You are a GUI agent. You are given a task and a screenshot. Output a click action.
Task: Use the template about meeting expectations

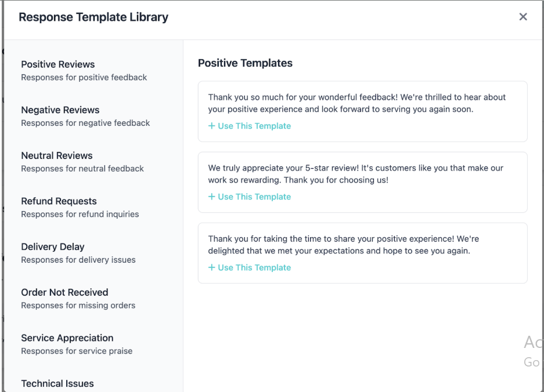click(x=250, y=267)
